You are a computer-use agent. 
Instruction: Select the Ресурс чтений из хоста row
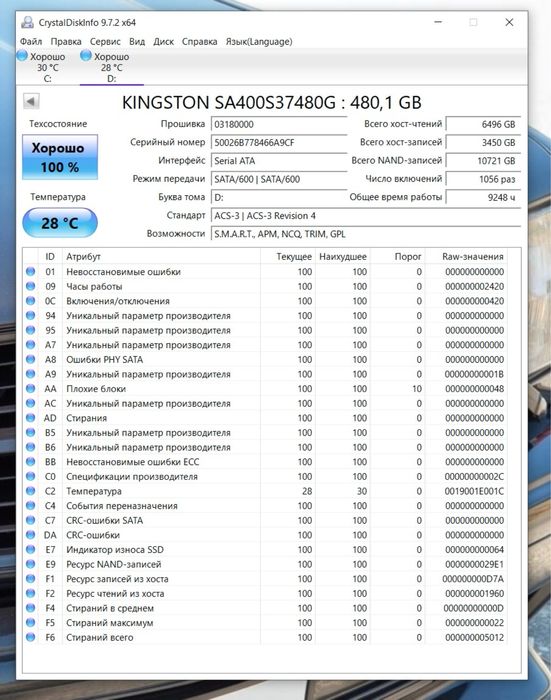[x=266, y=593]
